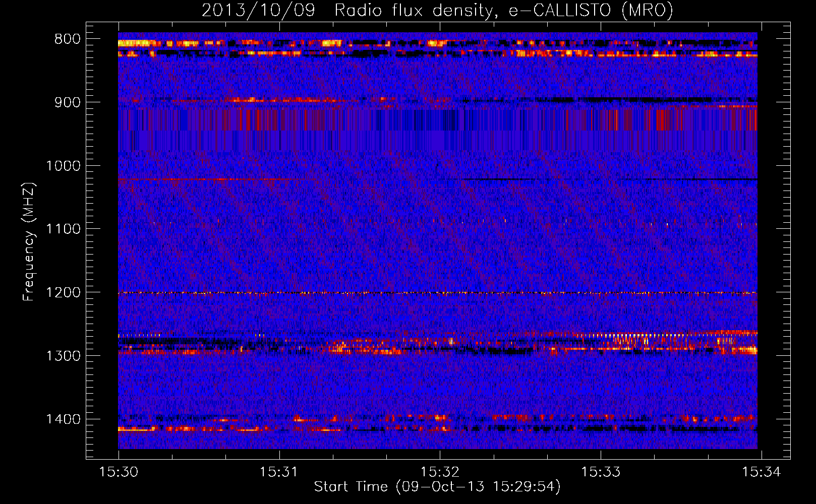Click the 800 frequency tick label
816x504 pixels.
click(68, 39)
